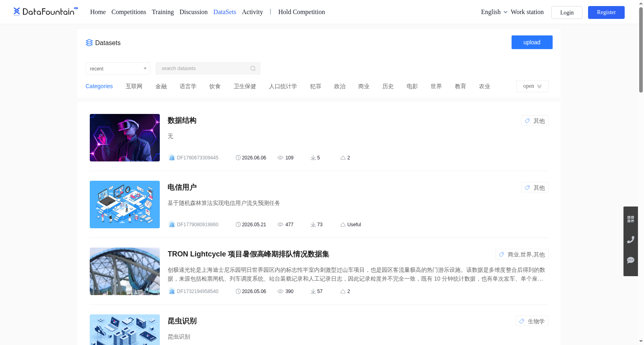The width and height of the screenshot is (644, 345).
Task: Click author avatar DF1780673309445
Action: tap(172, 157)
